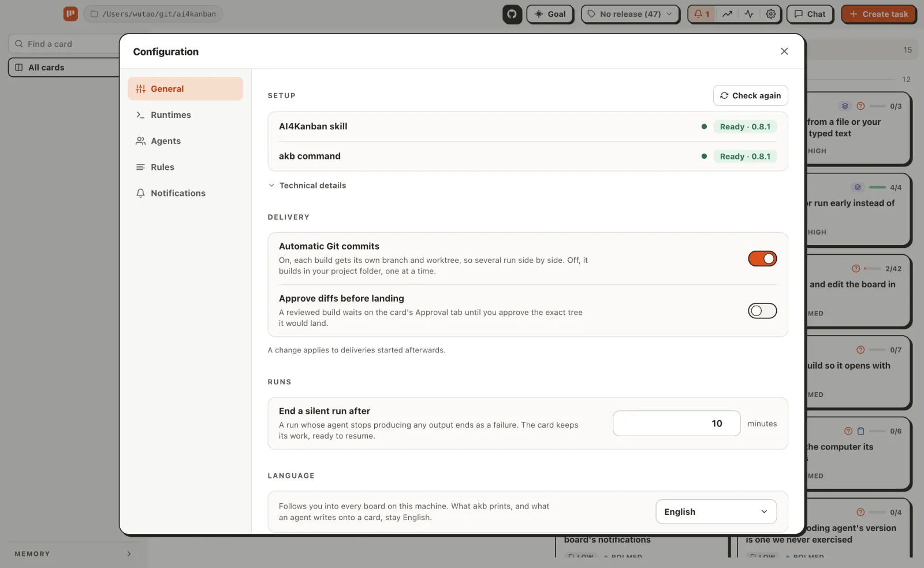Select All cards view
Viewport: 924px width, 568px height.
[x=64, y=68]
